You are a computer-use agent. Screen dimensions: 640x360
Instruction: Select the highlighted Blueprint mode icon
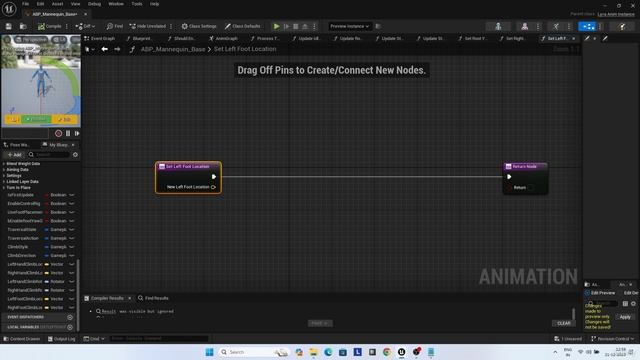click(588, 27)
